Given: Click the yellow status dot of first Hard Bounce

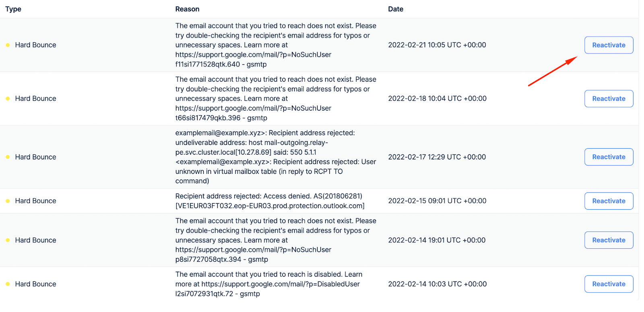Looking at the screenshot, I should (x=8, y=45).
